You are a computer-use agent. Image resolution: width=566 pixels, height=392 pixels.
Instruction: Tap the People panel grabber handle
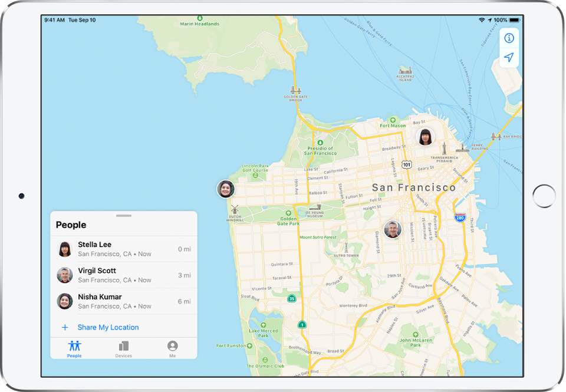pyautogui.click(x=124, y=216)
